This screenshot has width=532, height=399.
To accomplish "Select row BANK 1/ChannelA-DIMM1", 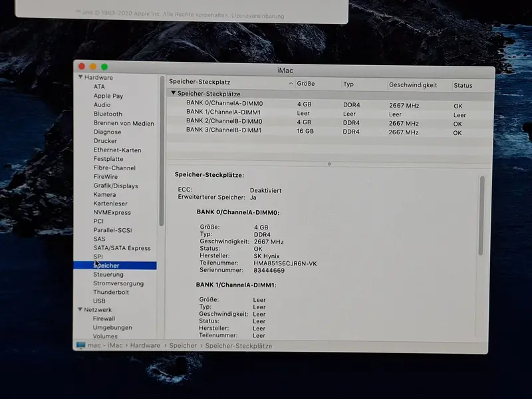I will tap(330, 113).
